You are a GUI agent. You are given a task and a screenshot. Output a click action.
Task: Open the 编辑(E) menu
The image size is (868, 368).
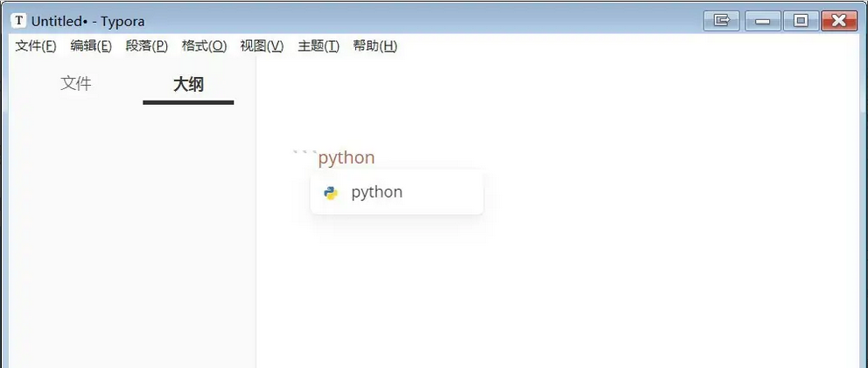pyautogui.click(x=91, y=46)
